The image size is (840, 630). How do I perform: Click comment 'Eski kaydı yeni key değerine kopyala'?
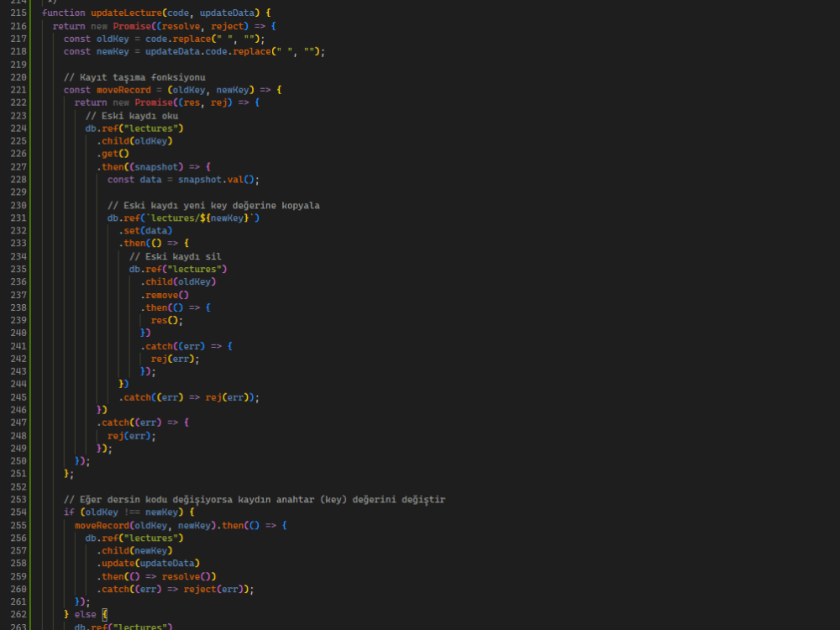pyautogui.click(x=213, y=205)
